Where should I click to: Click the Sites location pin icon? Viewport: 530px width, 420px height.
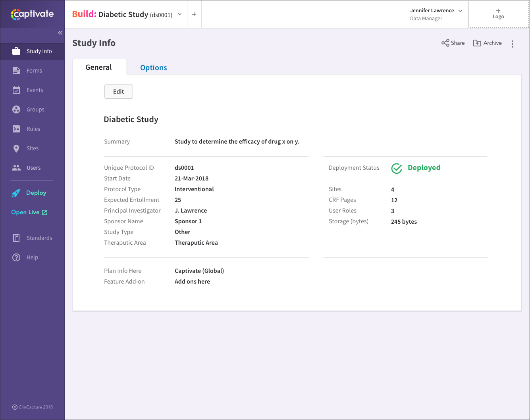click(x=16, y=148)
